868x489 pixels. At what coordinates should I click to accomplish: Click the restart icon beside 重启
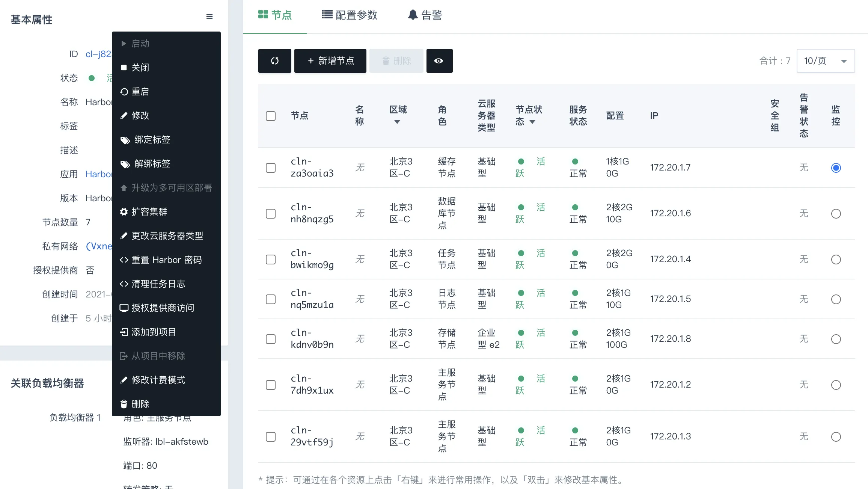tap(124, 92)
